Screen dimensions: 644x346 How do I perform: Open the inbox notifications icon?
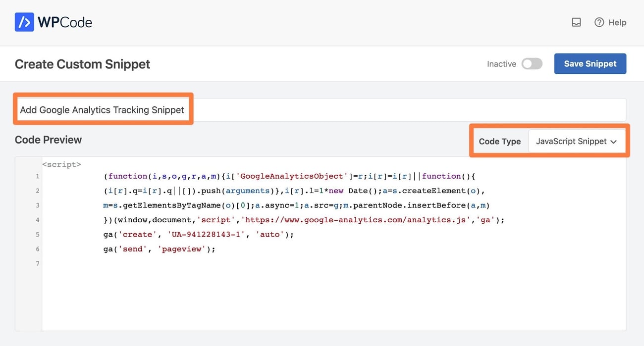click(576, 22)
